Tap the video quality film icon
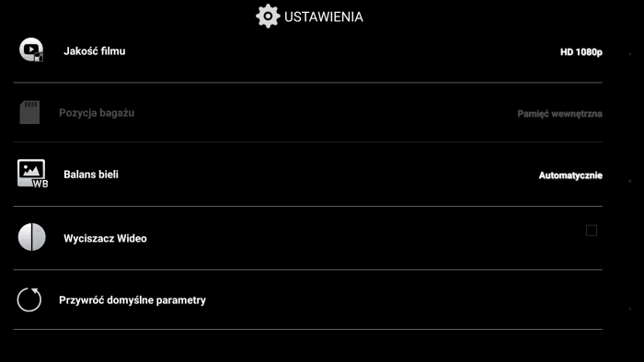Image resolution: width=644 pixels, height=362 pixels. point(31,50)
